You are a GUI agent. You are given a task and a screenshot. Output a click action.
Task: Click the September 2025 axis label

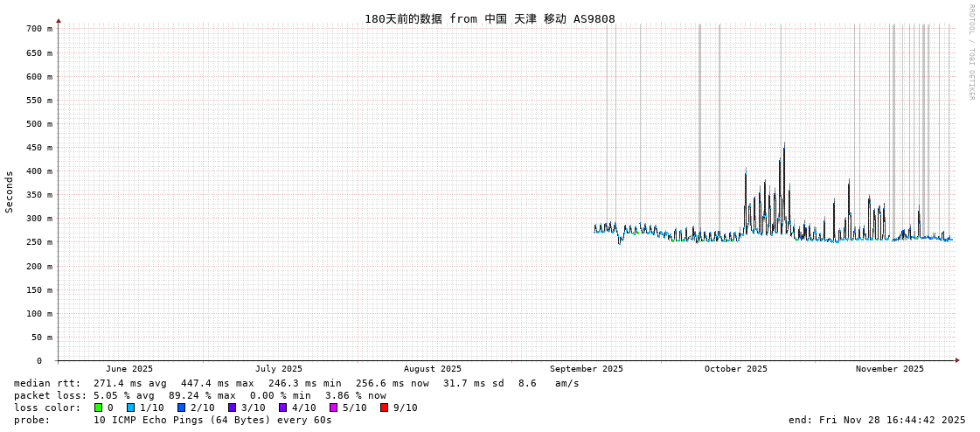pos(586,369)
